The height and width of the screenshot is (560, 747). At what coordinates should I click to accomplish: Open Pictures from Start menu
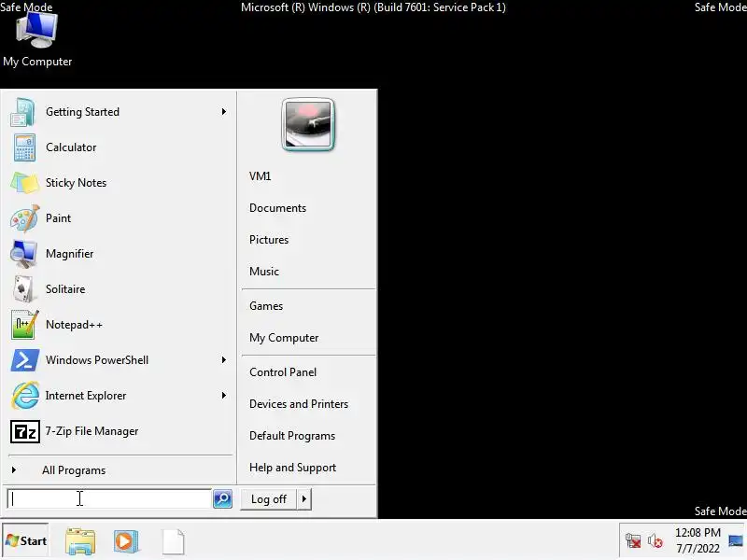pos(269,240)
